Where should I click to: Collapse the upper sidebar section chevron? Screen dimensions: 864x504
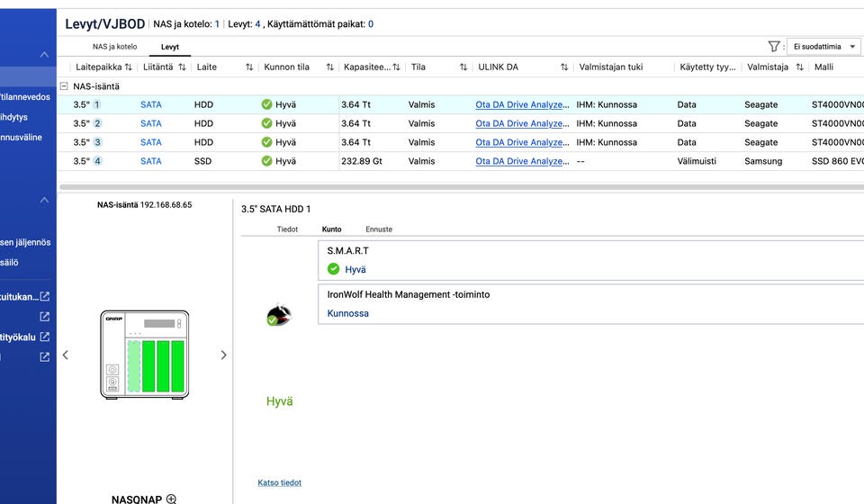click(x=44, y=55)
